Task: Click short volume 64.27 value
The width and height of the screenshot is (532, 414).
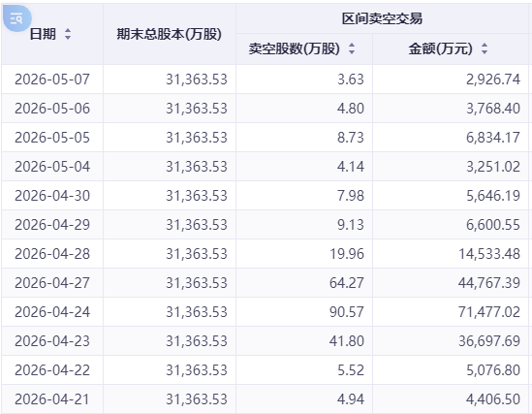Action: coord(346,283)
